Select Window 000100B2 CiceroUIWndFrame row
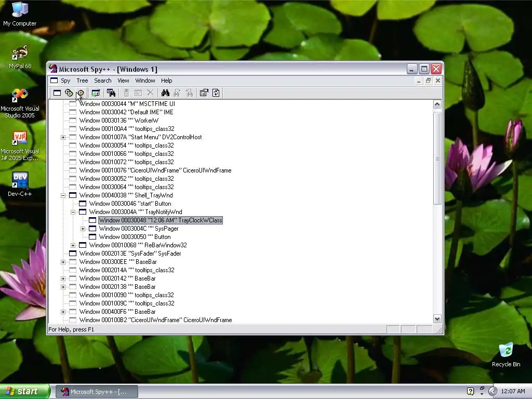The height and width of the screenshot is (399, 532). (x=156, y=320)
